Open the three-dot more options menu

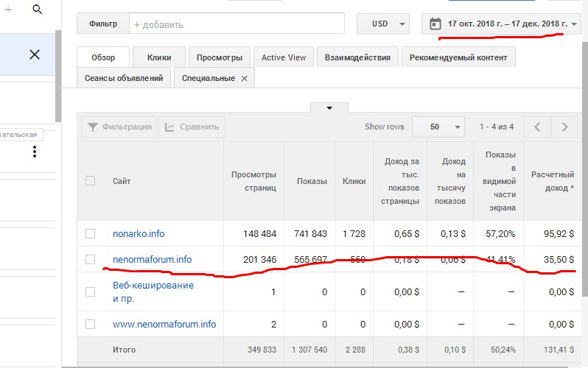34,152
